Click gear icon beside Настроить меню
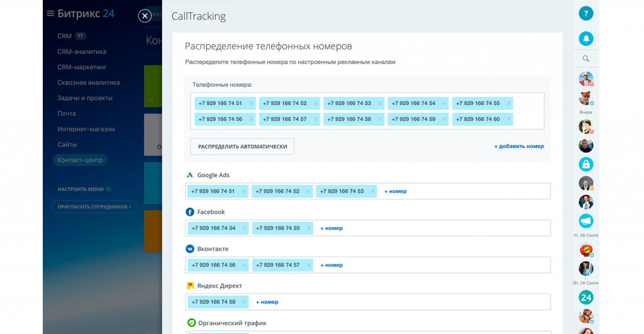Viewport: 644px width, 334px height. (x=108, y=189)
